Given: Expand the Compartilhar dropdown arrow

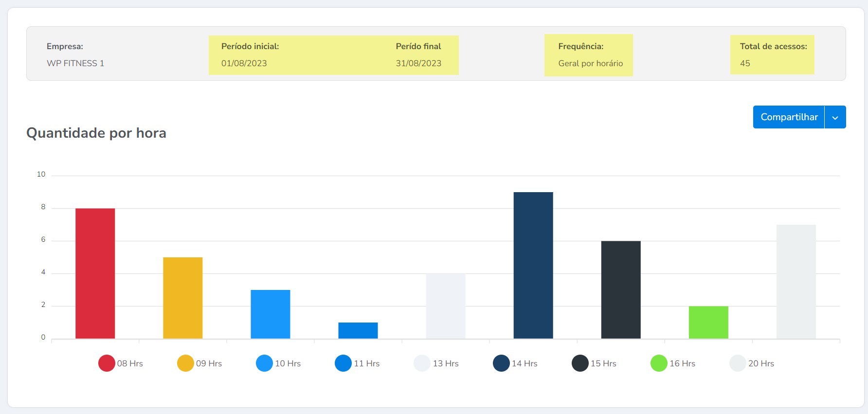Looking at the screenshot, I should point(835,117).
